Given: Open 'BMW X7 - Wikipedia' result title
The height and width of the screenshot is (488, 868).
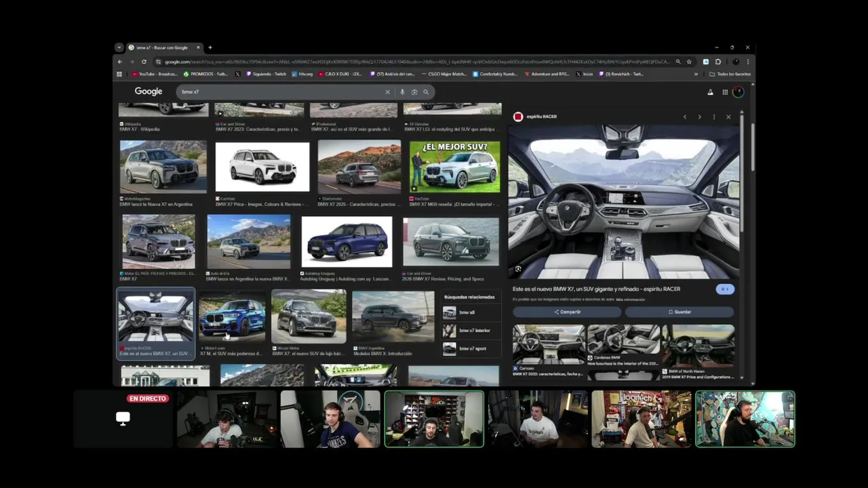Looking at the screenshot, I should point(140,129).
